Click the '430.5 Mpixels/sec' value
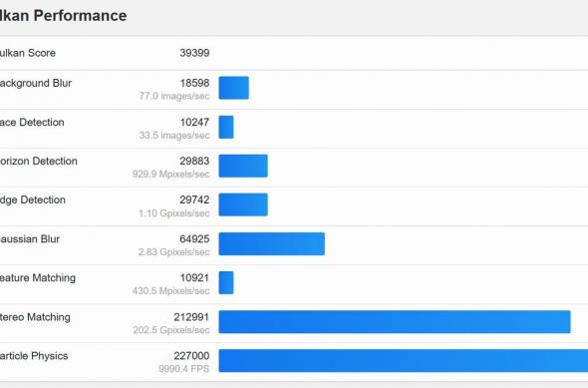The image size is (588, 388). (x=170, y=291)
